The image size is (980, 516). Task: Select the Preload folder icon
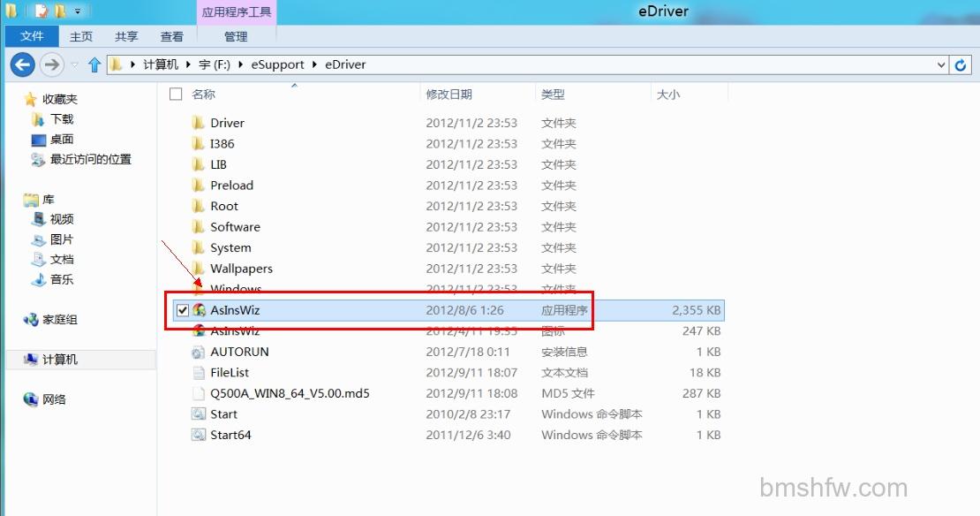click(198, 185)
